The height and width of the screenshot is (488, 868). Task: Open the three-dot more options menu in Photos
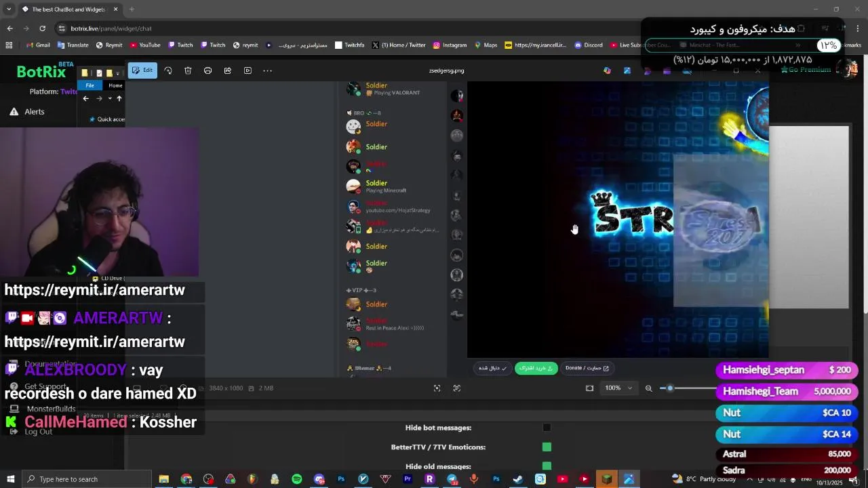(x=267, y=70)
